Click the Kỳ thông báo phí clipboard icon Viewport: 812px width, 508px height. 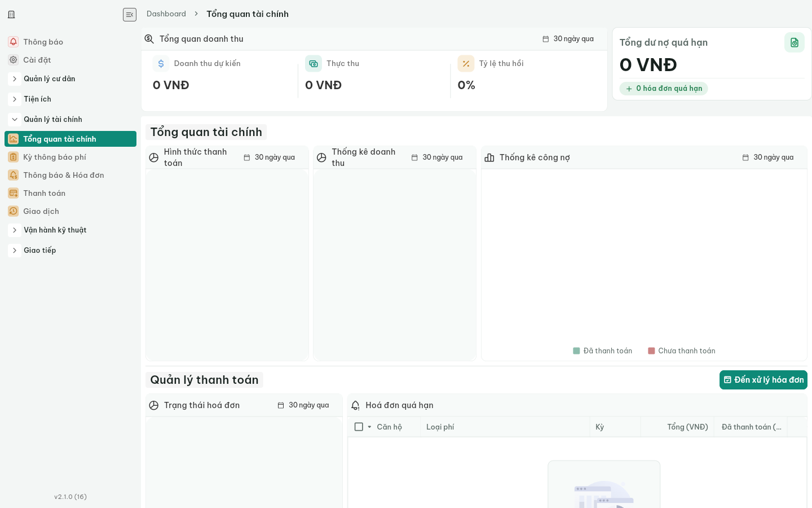pos(14,157)
